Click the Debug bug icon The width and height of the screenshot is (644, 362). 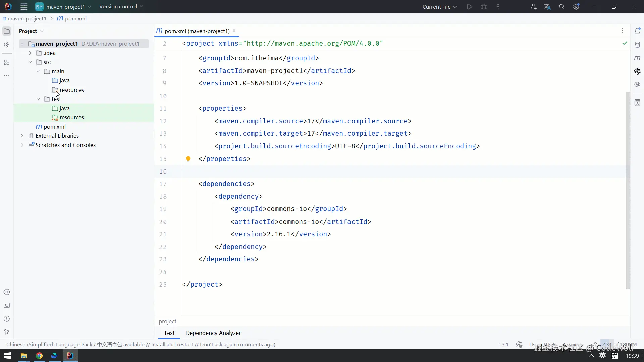coord(484,7)
